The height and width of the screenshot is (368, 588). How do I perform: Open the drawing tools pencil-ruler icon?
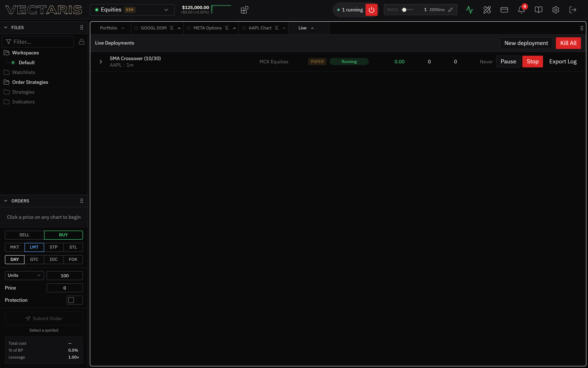487,10
